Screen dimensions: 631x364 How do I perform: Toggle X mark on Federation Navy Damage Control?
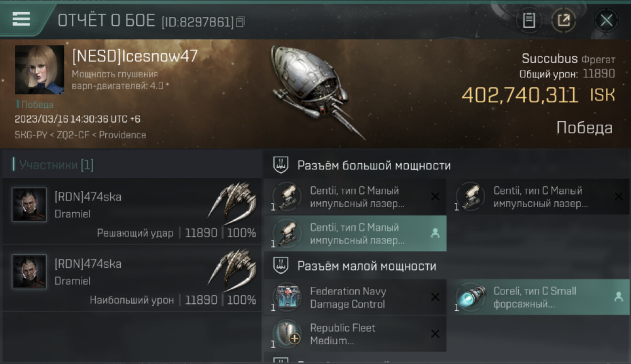point(435,298)
